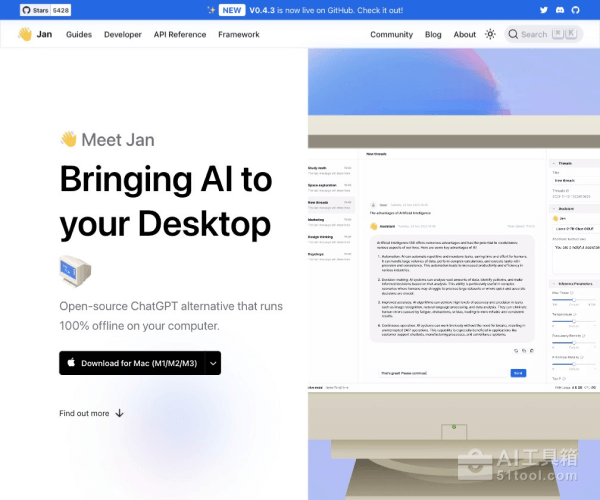Image resolution: width=600 pixels, height=500 pixels.
Task: Go to the Community page
Action: point(391,34)
